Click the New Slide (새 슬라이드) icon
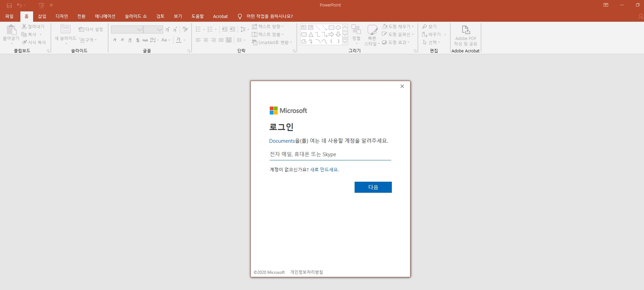 [65, 29]
